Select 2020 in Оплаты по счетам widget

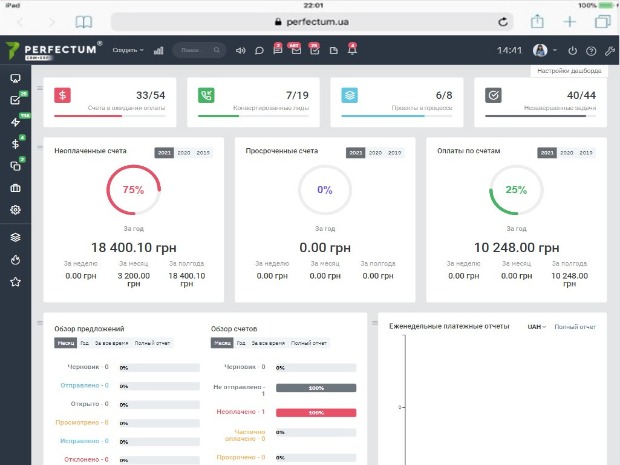[x=567, y=153]
